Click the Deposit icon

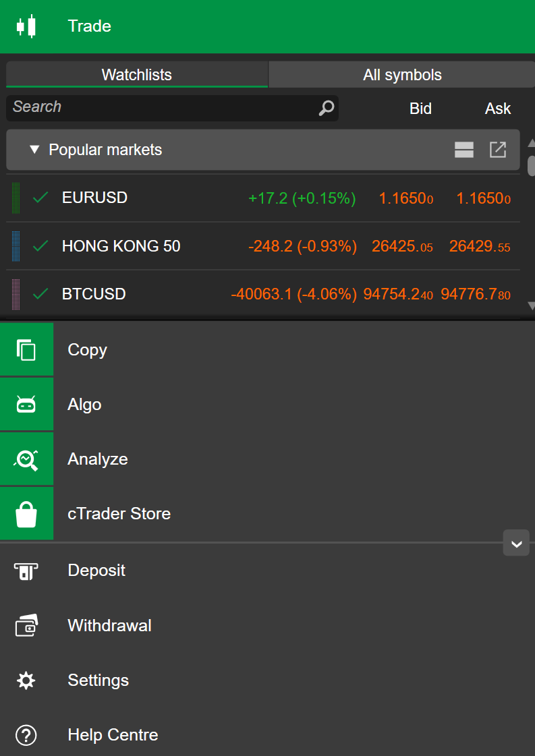[26, 571]
